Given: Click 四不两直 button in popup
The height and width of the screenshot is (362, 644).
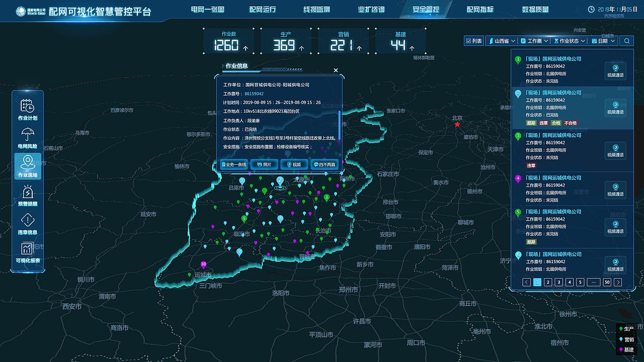Looking at the screenshot, I should coord(325,164).
